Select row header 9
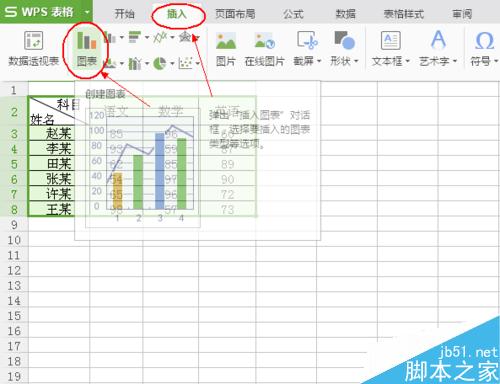The width and height of the screenshot is (500, 384). (x=14, y=225)
